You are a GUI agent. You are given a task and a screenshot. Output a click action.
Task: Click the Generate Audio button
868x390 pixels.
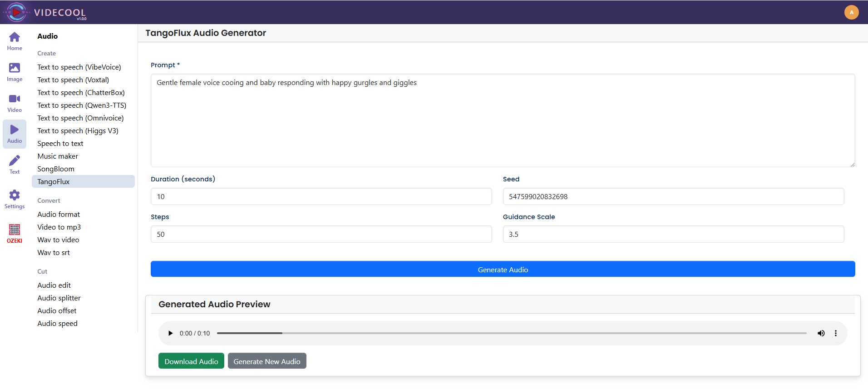click(x=503, y=269)
